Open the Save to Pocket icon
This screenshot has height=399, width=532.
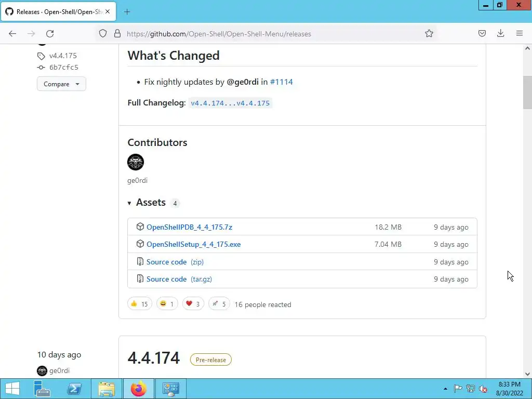tap(482, 34)
